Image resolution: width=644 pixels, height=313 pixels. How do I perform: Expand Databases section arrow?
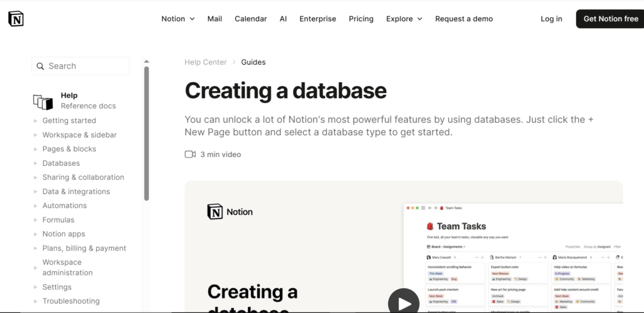(x=35, y=163)
